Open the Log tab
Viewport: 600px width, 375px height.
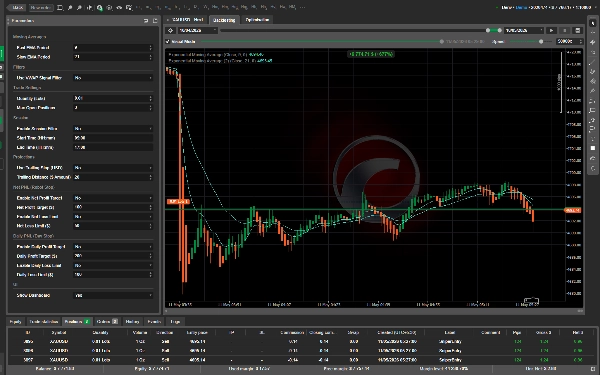click(x=175, y=321)
